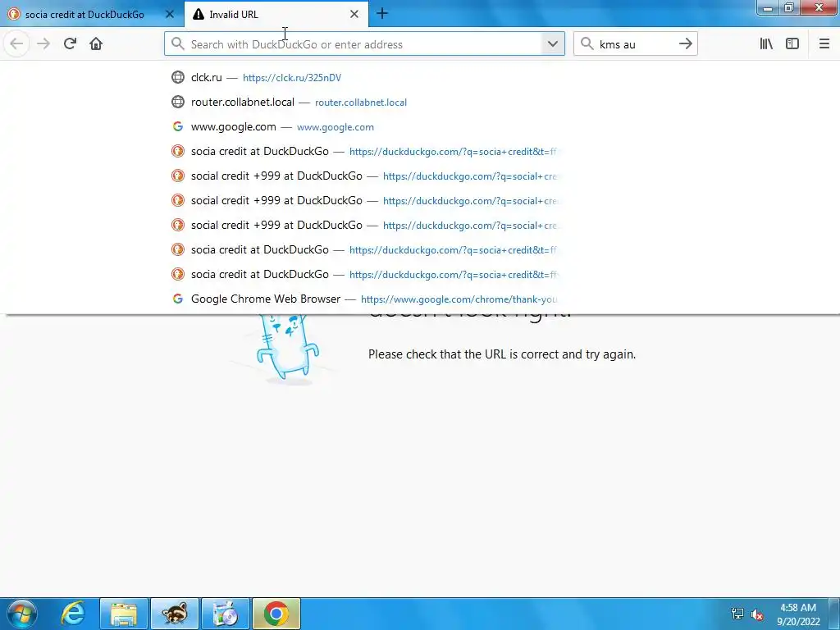Screen dimensions: 840x630
Task: Click the www.google.com Google favicon
Action: pos(178,126)
